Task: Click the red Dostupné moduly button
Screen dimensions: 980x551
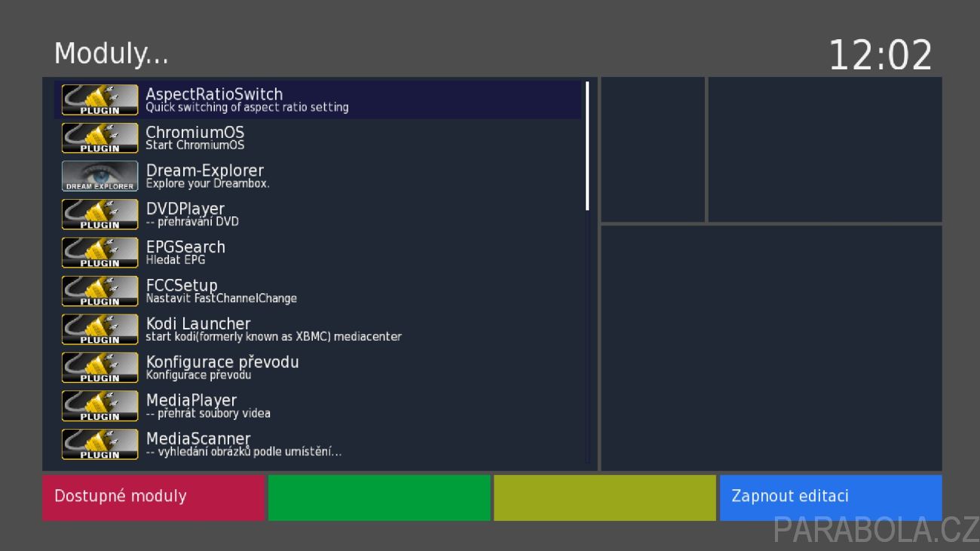Action: tap(153, 497)
